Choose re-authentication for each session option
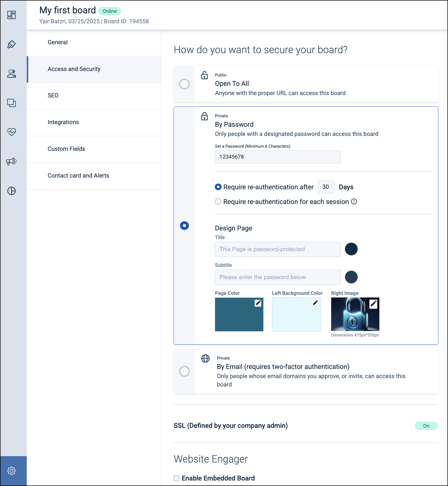The image size is (448, 486). (x=218, y=202)
